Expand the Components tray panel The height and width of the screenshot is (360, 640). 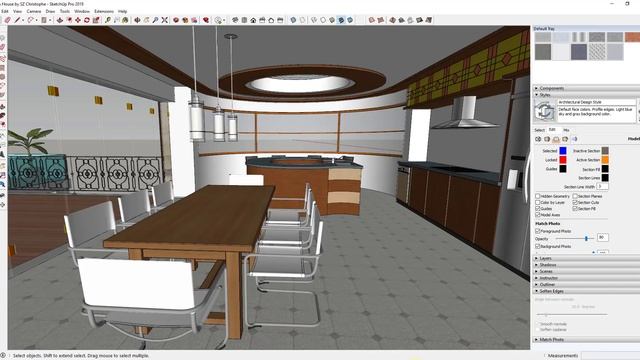pyautogui.click(x=586, y=88)
